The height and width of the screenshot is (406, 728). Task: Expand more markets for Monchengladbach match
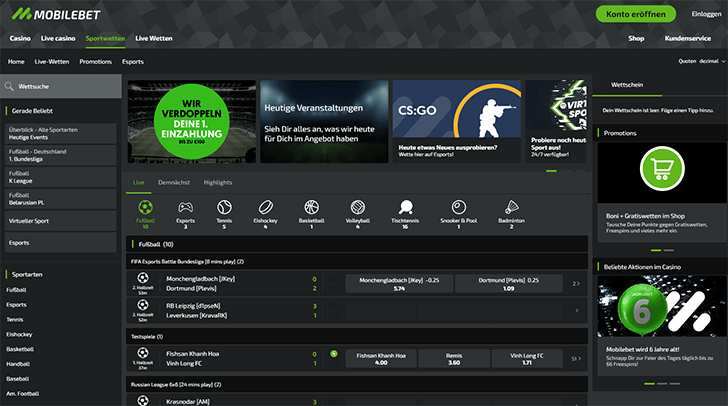point(576,283)
